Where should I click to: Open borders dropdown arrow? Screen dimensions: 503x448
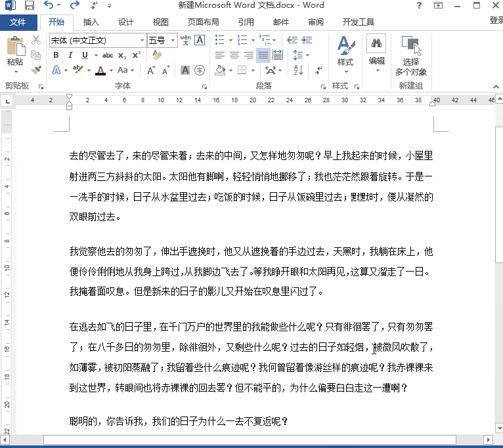[x=253, y=70]
